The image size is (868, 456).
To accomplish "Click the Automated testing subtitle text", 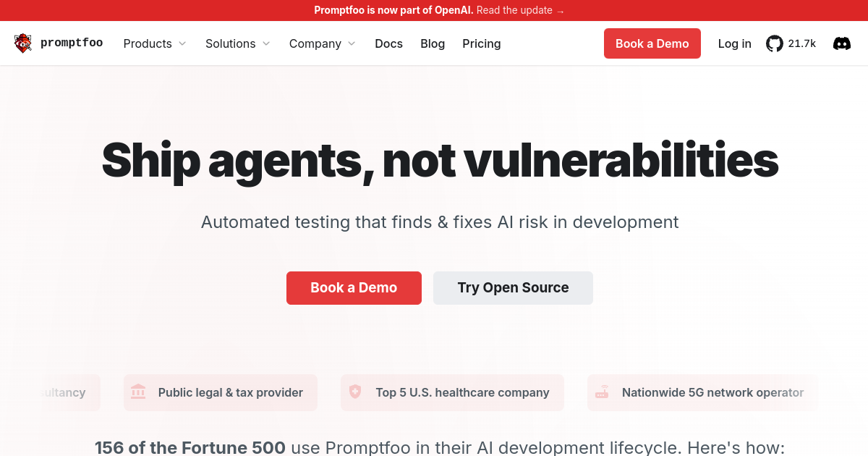I will 440,221.
